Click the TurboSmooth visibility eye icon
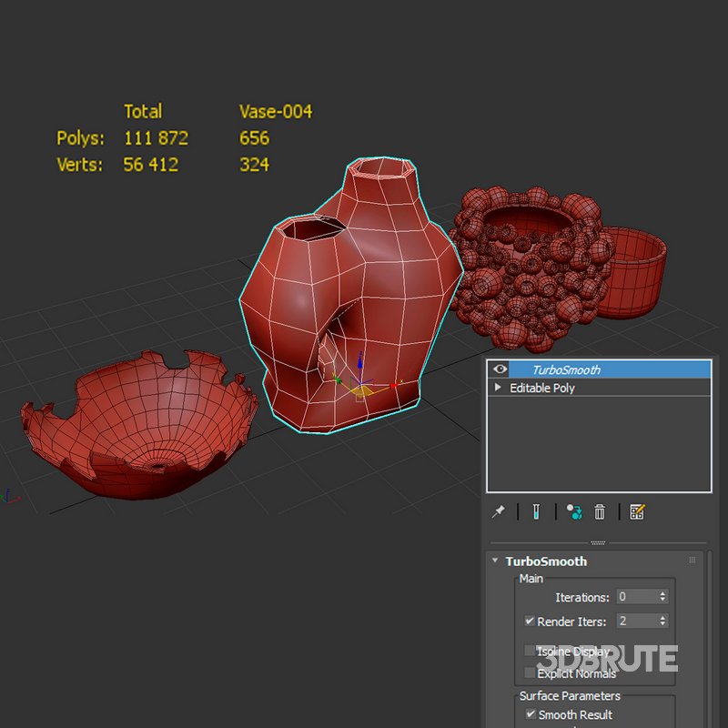Screen dimensions: 728x728 (499, 369)
